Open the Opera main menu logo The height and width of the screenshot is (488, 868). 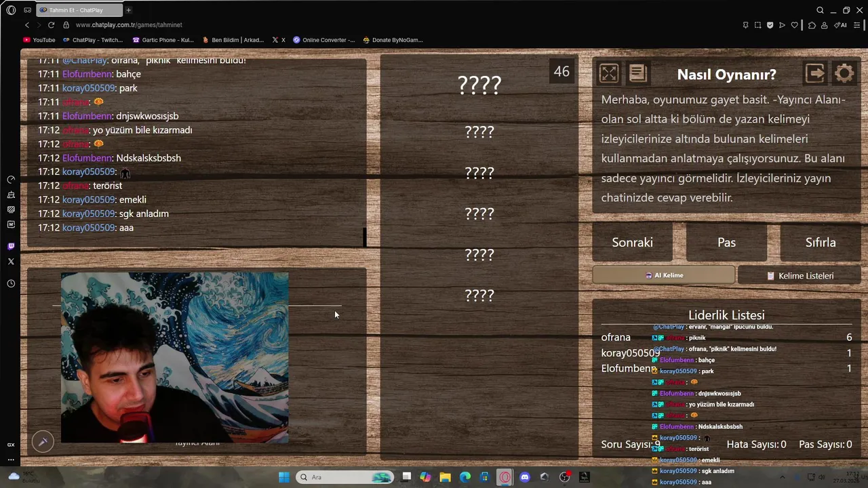click(11, 10)
